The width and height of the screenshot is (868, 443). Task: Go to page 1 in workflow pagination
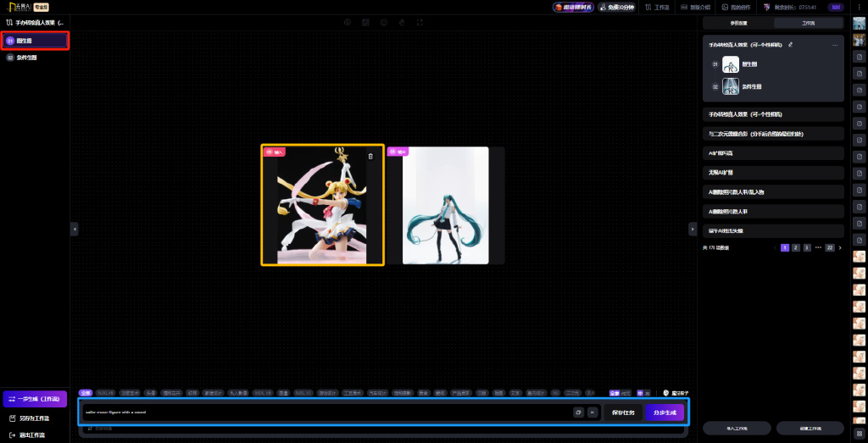coord(785,248)
